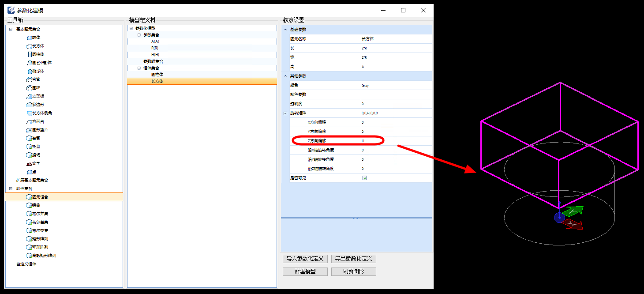Pick the 方形台 square frustum icon
Image resolution: width=644 pixels, height=294 pixels.
29,121
